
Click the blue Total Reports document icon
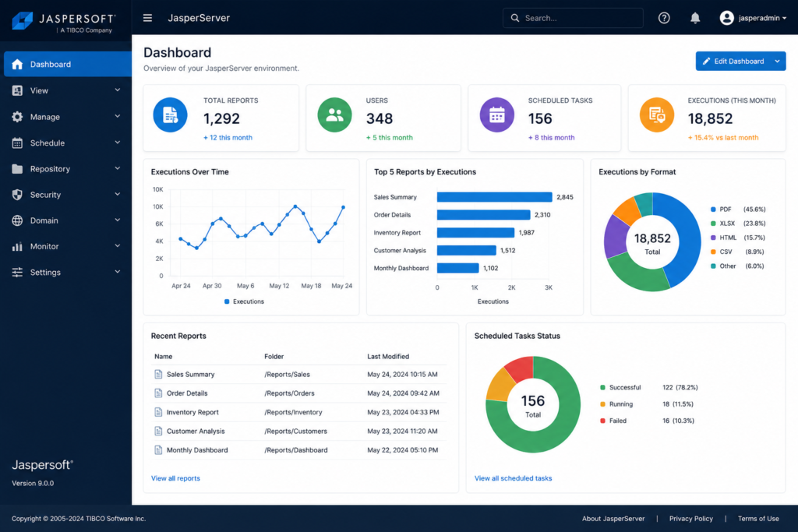pos(170,115)
